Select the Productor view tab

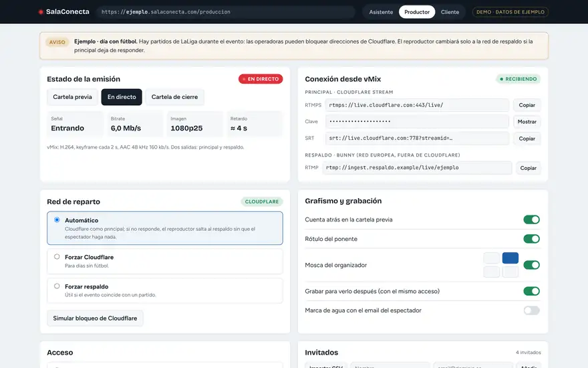click(x=417, y=12)
